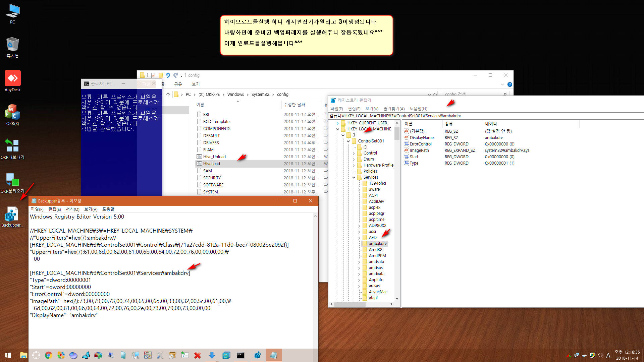Click the IME 'A' language indicator

(x=608, y=355)
